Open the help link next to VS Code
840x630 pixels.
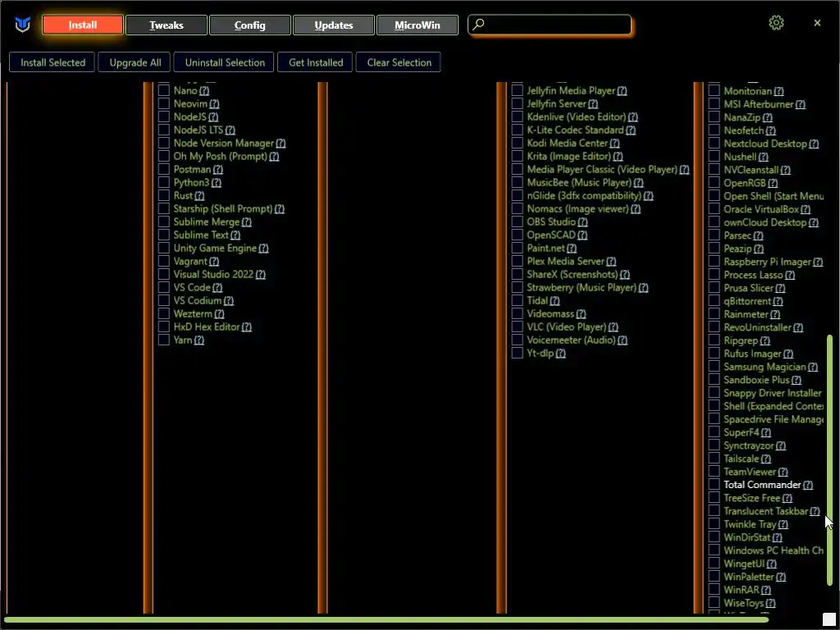coord(217,288)
